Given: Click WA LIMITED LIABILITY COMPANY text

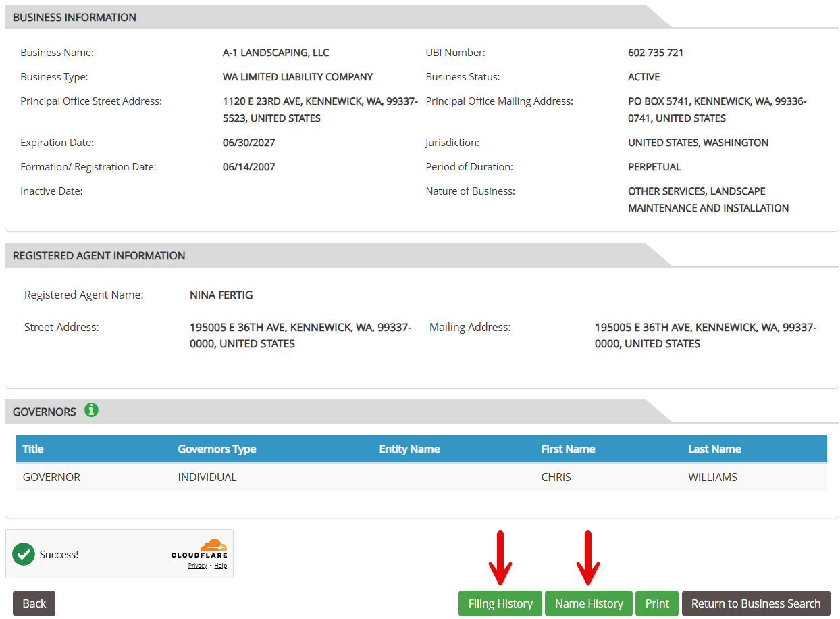Looking at the screenshot, I should point(298,77).
